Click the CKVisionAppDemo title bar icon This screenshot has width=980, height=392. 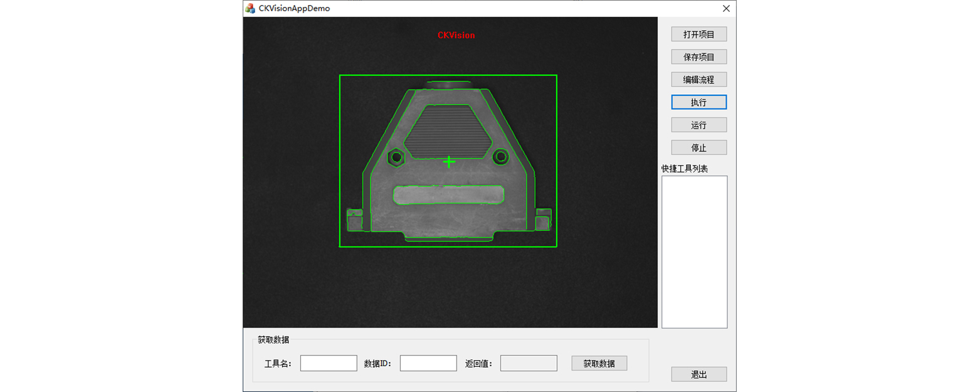pos(250,8)
